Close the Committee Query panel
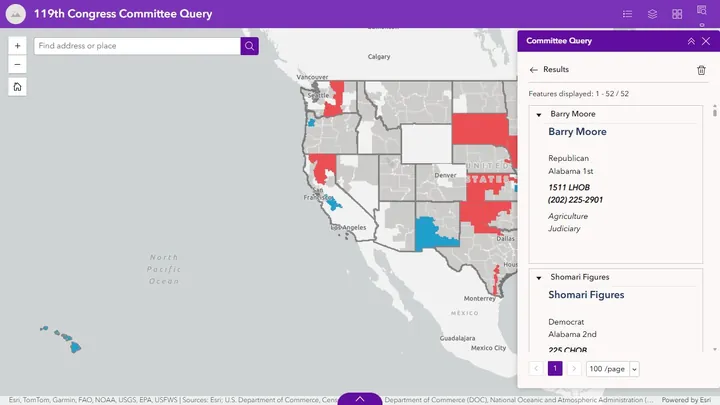The image size is (720, 405). [x=706, y=41]
